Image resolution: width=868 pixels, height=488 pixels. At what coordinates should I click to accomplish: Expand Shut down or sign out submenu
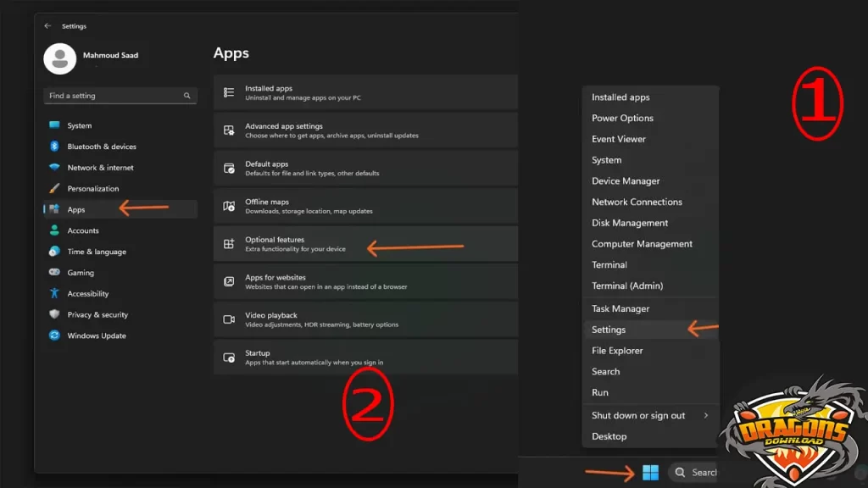(x=649, y=415)
